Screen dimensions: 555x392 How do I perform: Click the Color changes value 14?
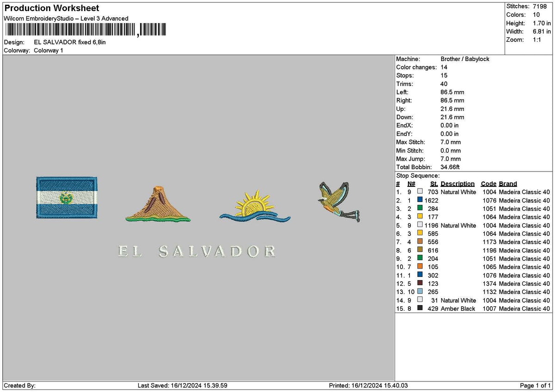444,67
